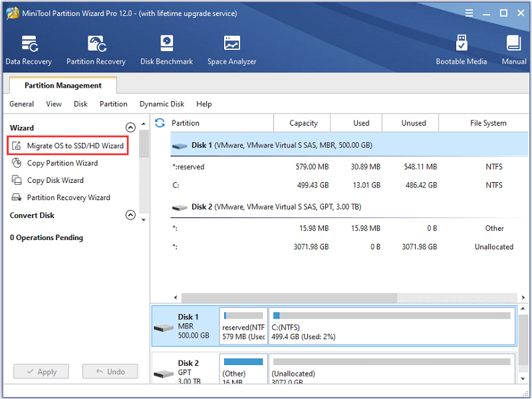Launch Migrate OS to SSD/HD Wizard

pos(68,146)
